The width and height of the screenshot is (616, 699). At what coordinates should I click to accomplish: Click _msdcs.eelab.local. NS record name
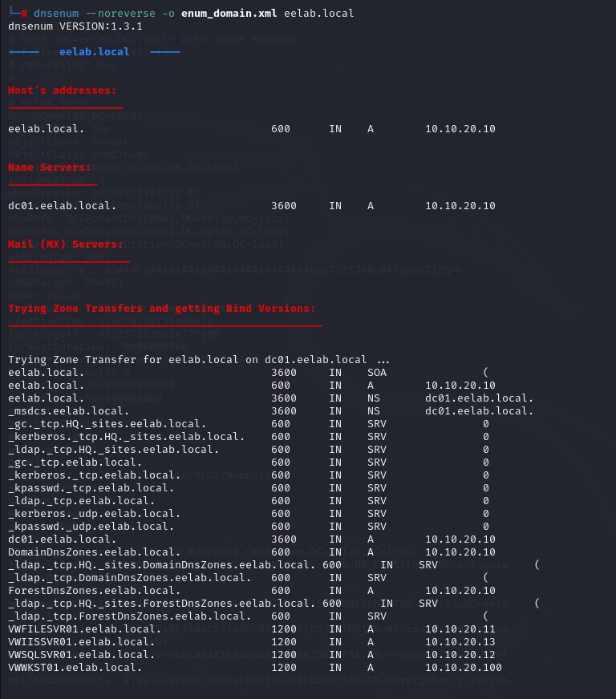pyautogui.click(x=69, y=411)
